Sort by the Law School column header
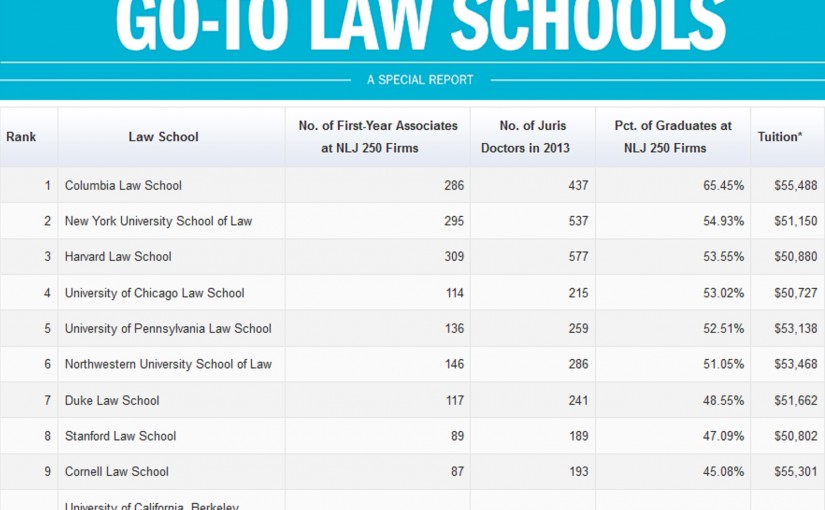This screenshot has width=825, height=510. [163, 137]
